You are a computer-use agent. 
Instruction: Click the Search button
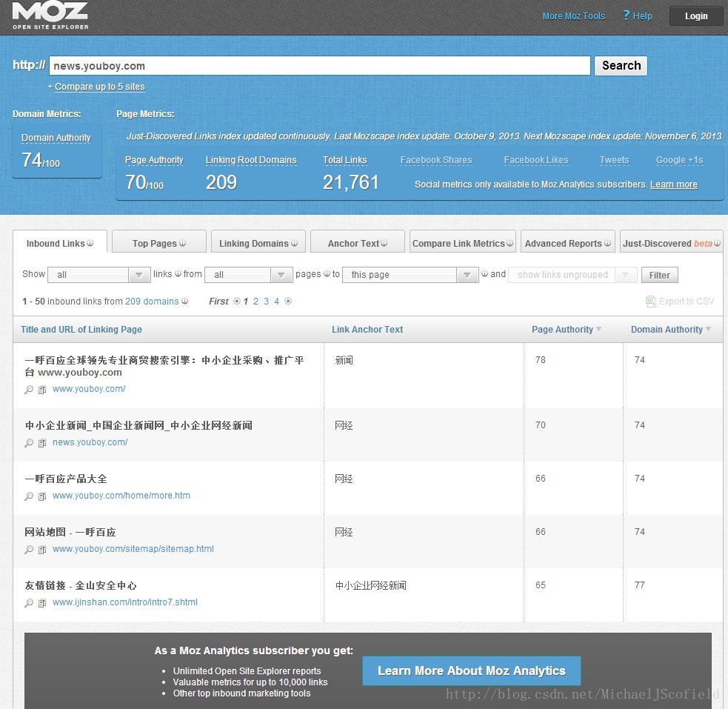621,65
